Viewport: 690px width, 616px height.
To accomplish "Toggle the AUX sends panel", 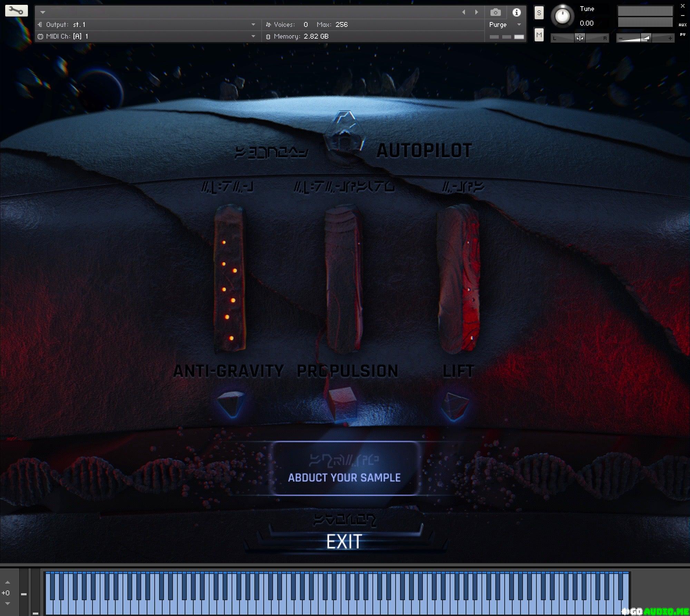I will [x=682, y=25].
